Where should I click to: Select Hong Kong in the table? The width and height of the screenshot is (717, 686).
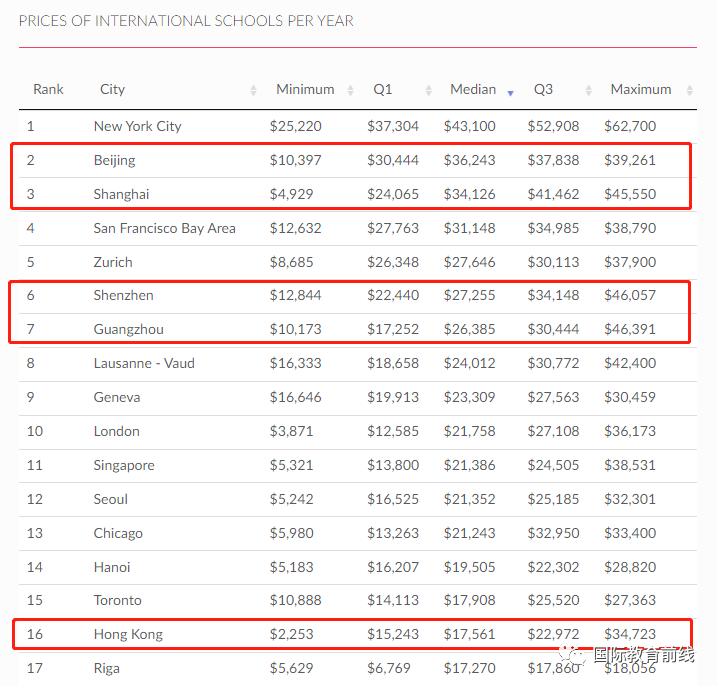[128, 634]
